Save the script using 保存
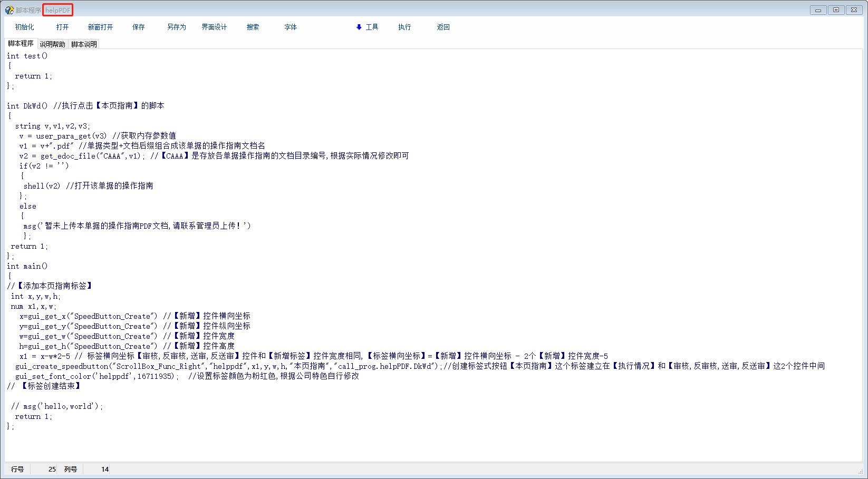This screenshot has width=868, height=479. coord(138,27)
